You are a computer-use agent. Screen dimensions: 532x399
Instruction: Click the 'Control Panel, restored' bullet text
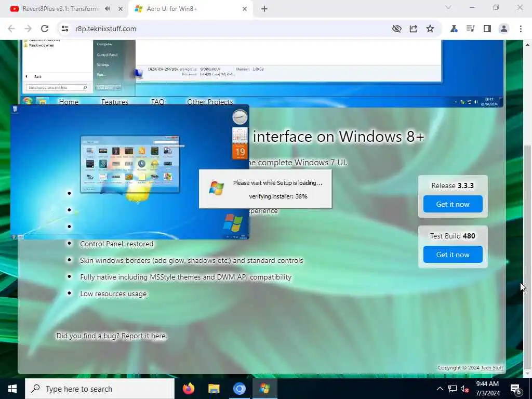(x=117, y=244)
